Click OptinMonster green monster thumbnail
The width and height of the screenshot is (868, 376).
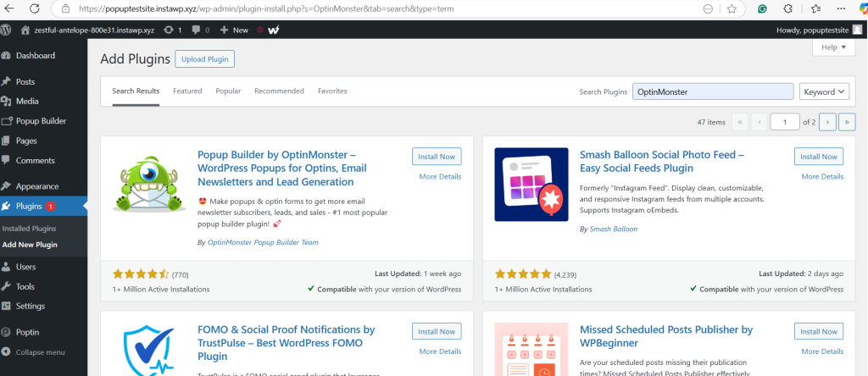tap(149, 184)
